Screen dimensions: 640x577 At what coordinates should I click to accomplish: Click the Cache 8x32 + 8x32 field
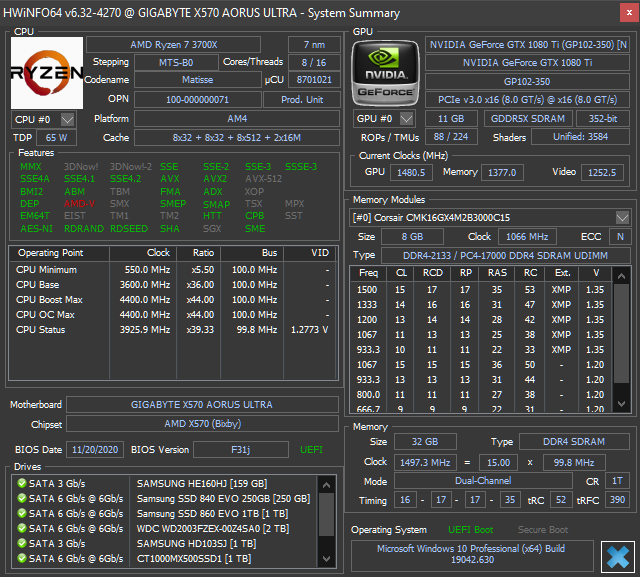pyautogui.click(x=237, y=138)
